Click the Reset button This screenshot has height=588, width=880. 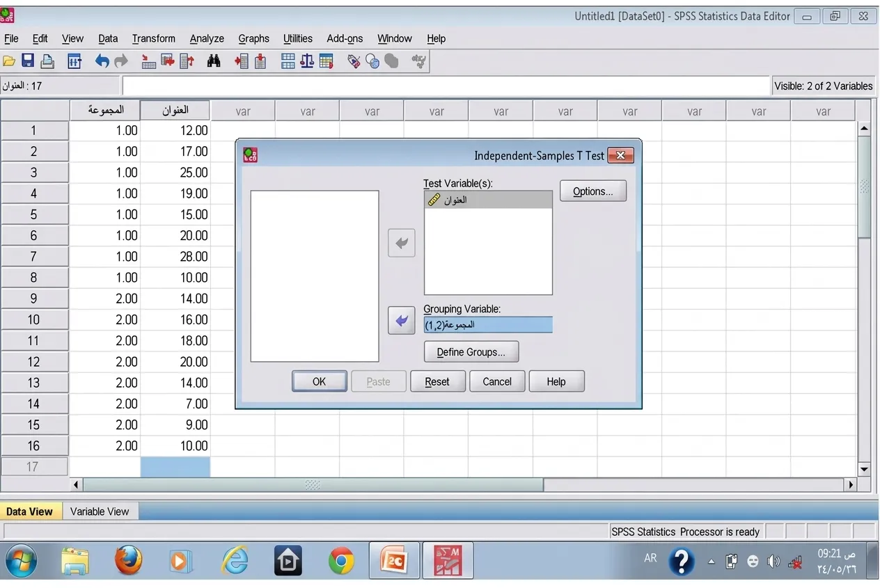coord(437,381)
